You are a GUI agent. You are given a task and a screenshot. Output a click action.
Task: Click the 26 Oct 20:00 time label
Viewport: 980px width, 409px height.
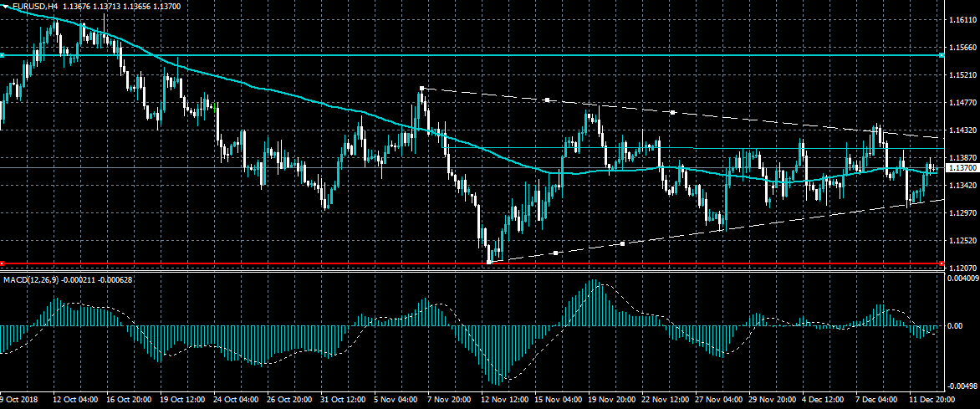[289, 399]
